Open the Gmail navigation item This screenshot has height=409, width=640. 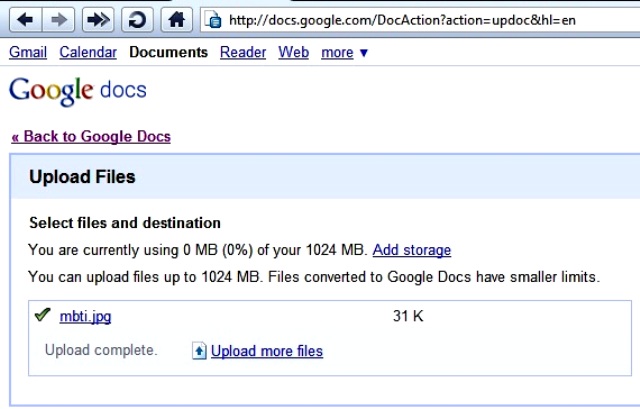28,52
